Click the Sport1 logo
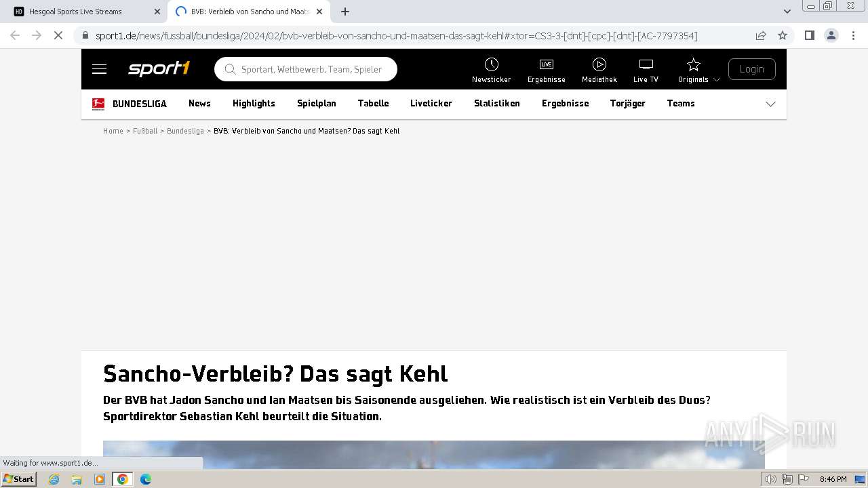The image size is (868, 488). click(159, 68)
